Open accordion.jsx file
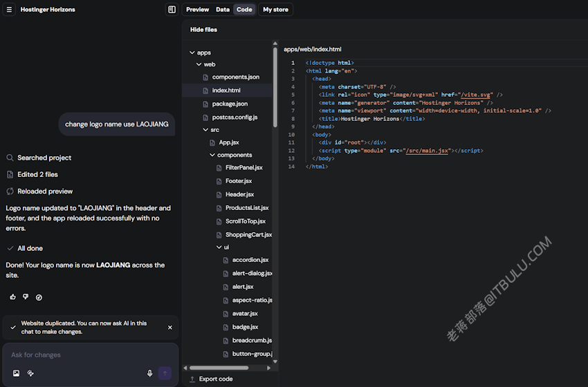Image resolution: width=588 pixels, height=387 pixels. tap(250, 260)
